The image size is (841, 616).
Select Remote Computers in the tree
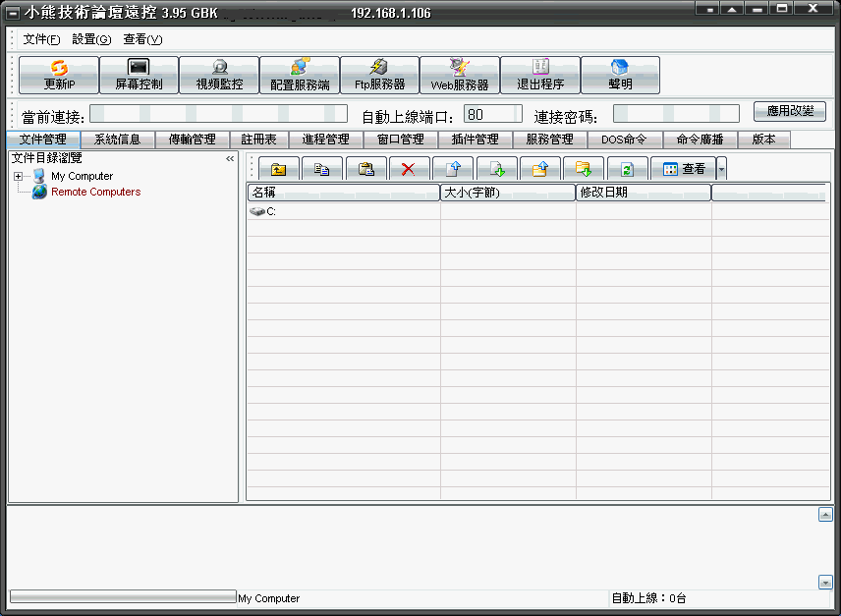pyautogui.click(x=95, y=193)
